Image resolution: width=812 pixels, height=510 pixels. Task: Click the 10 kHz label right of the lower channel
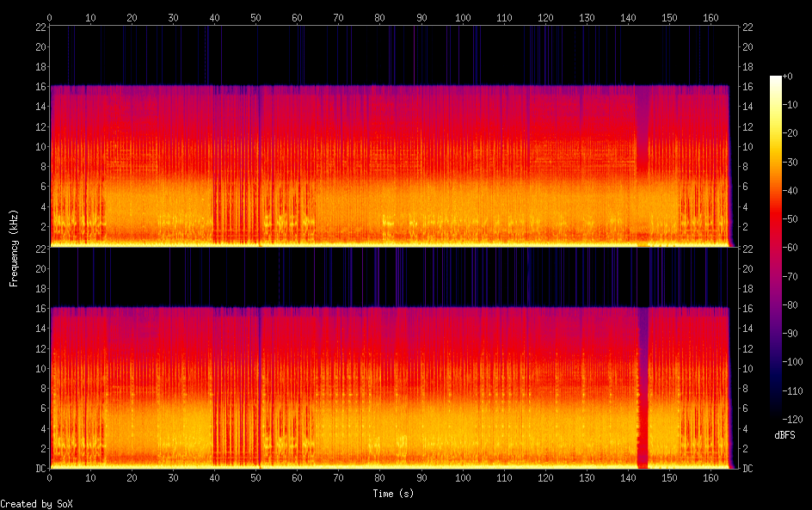coord(748,368)
